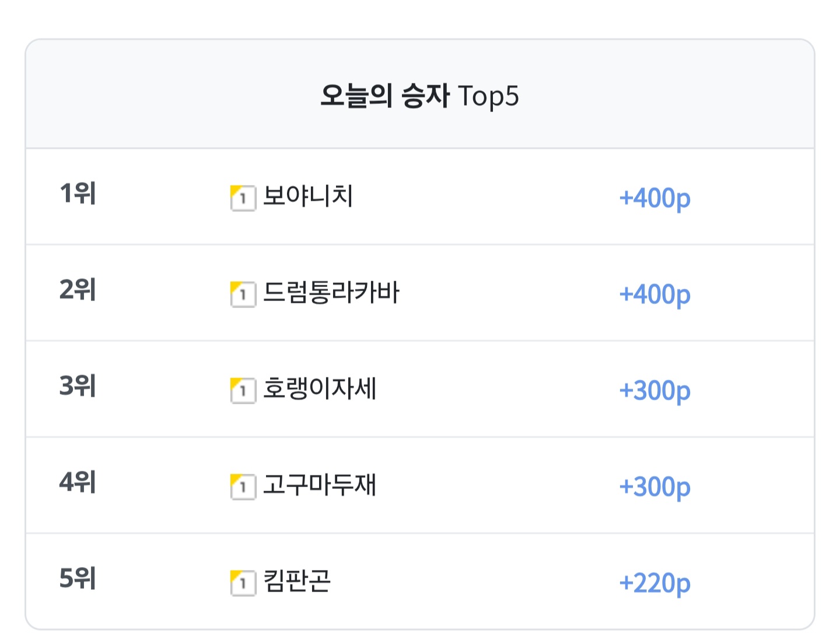Open user profile 보야니치
840x633 pixels.
[x=308, y=196]
